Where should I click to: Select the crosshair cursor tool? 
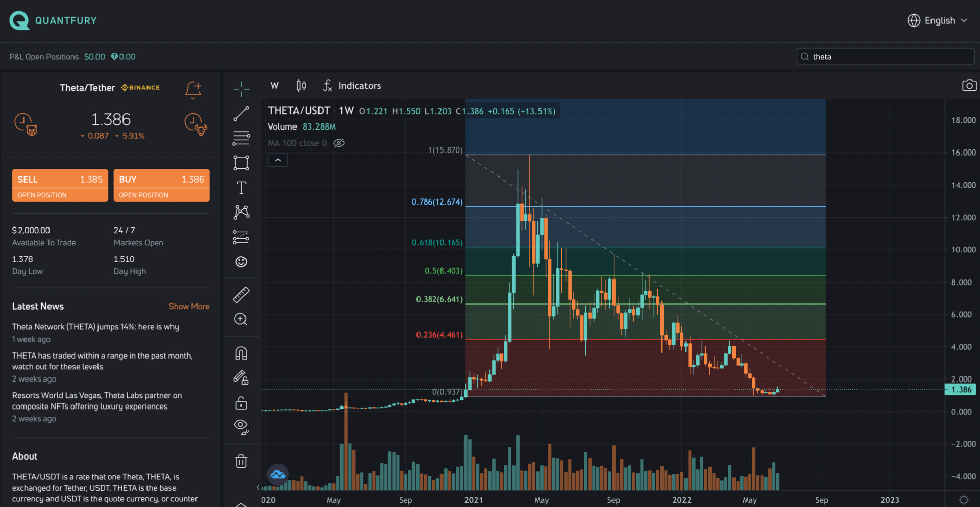point(241,89)
